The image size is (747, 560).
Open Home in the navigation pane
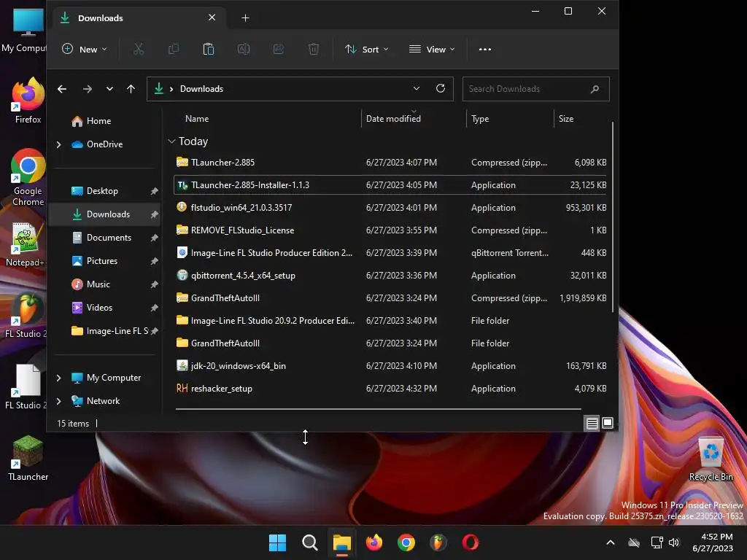98,121
